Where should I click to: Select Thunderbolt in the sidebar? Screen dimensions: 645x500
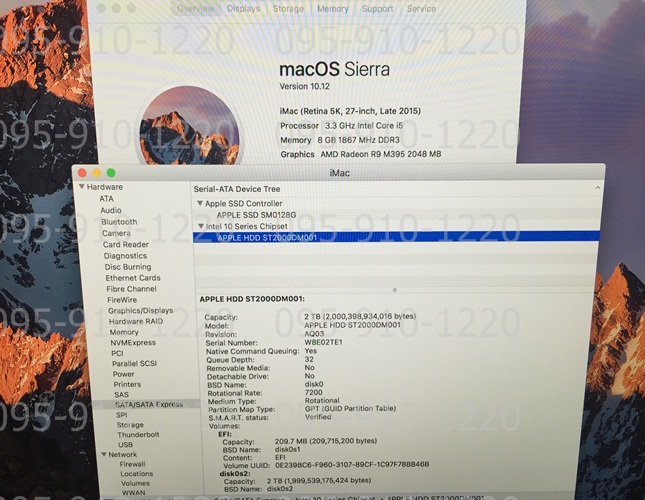coord(138,435)
